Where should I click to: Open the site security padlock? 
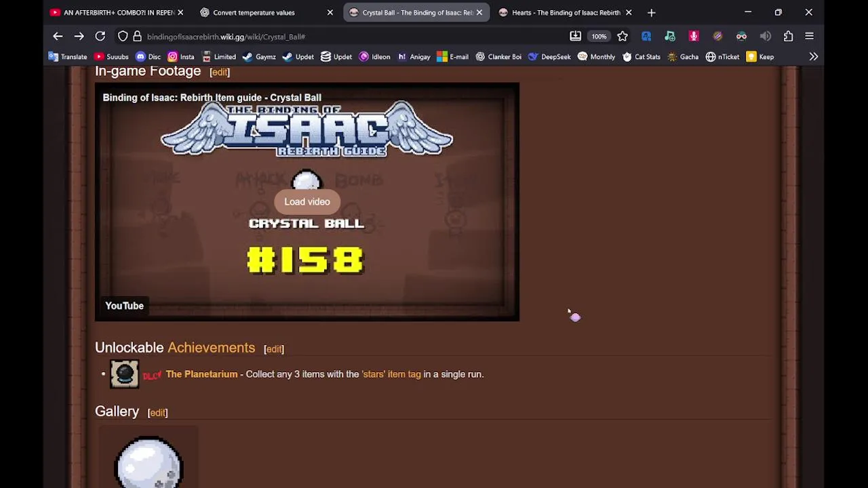[x=137, y=36]
